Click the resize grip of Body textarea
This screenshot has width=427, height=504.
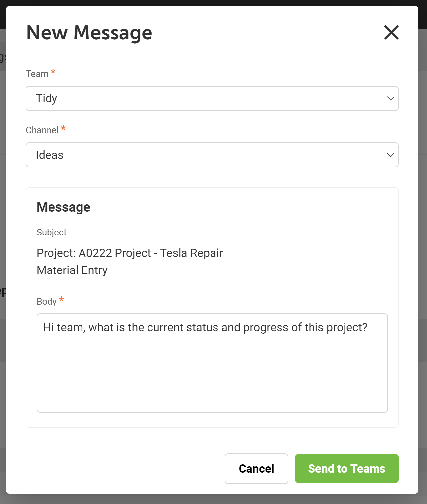tap(383, 408)
